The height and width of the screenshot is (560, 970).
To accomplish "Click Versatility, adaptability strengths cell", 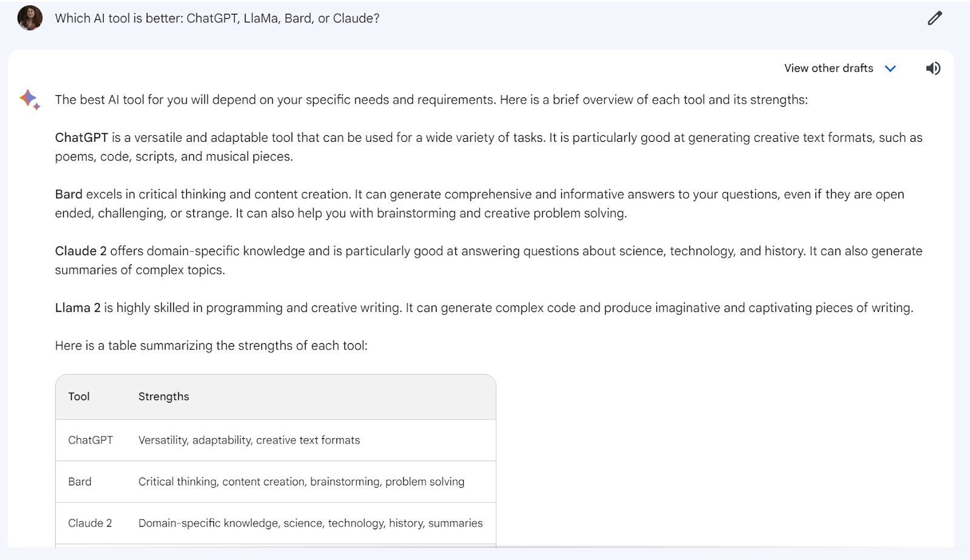I will coord(249,441).
